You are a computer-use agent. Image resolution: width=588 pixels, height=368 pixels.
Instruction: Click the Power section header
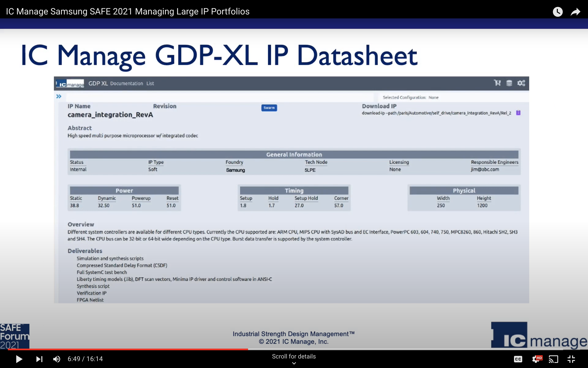(124, 191)
